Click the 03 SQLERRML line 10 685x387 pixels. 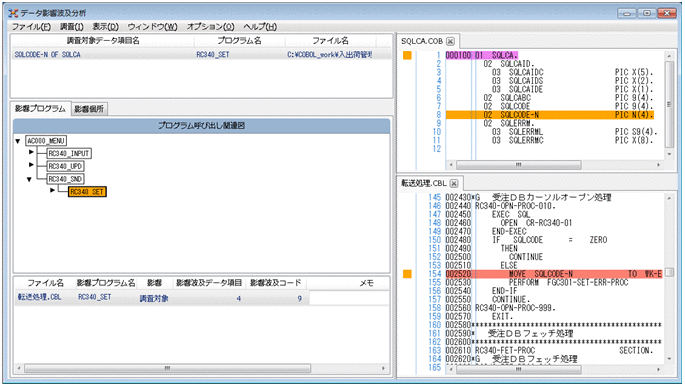[x=574, y=132]
